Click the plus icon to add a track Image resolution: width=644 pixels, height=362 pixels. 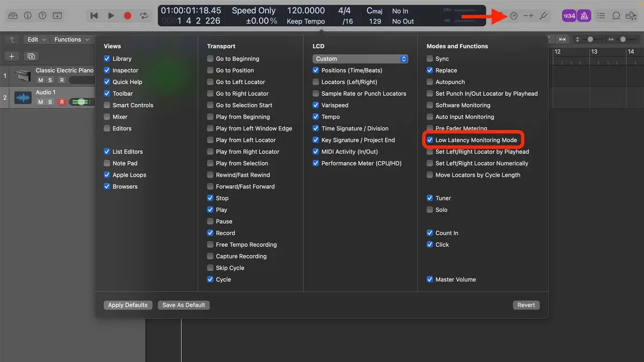pos(12,56)
